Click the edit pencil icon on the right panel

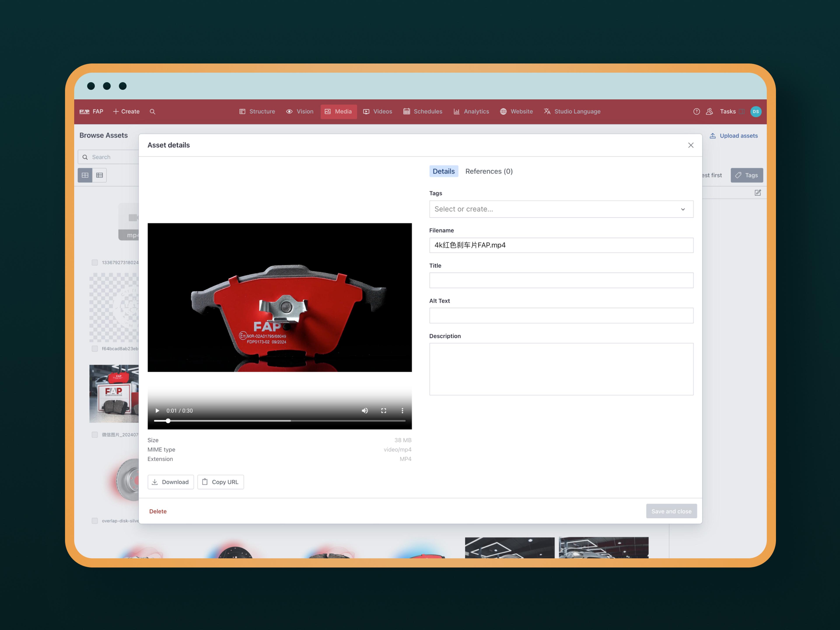757,193
